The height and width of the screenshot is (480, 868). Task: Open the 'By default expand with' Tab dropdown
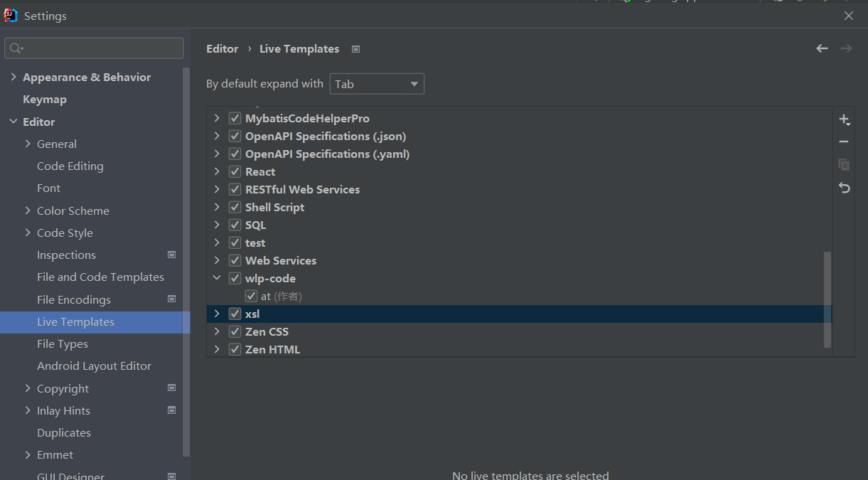(x=377, y=84)
